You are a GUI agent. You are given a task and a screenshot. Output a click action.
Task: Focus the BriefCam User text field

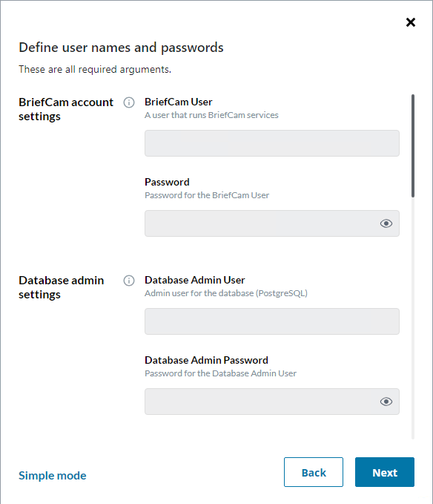coord(272,143)
